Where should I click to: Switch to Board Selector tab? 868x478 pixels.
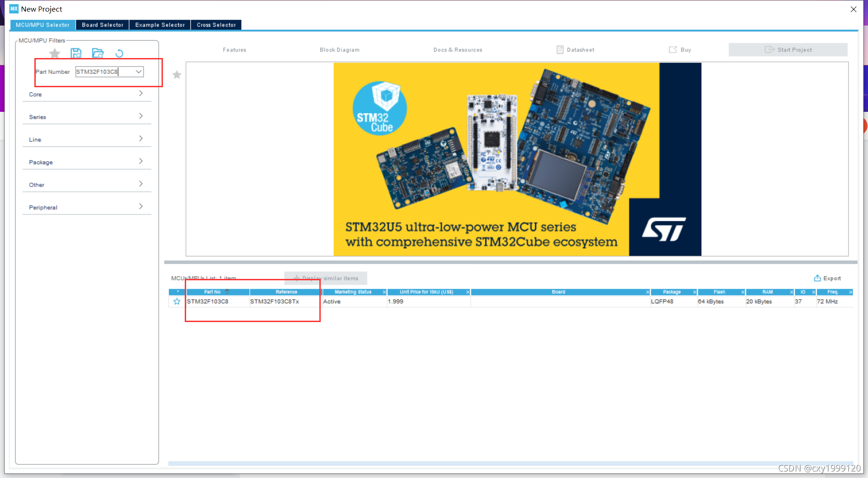[x=103, y=25]
